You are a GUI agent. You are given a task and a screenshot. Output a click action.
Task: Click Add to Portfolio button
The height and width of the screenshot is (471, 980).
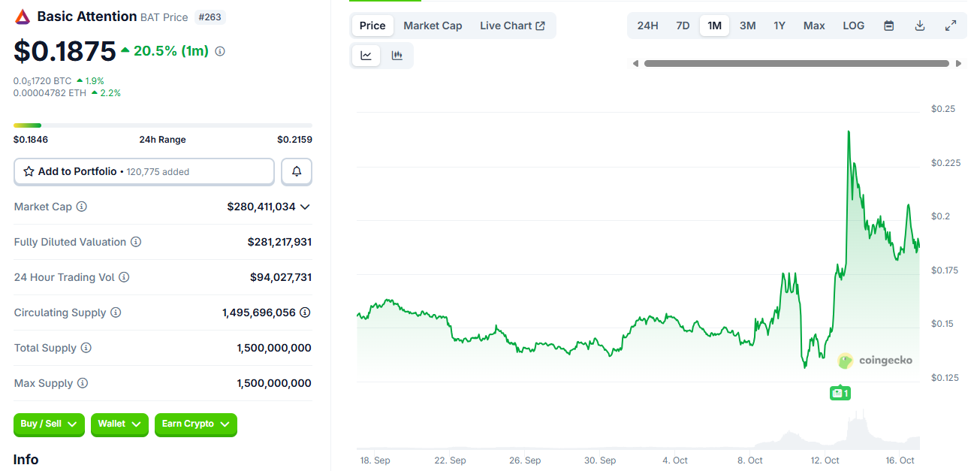tap(144, 171)
